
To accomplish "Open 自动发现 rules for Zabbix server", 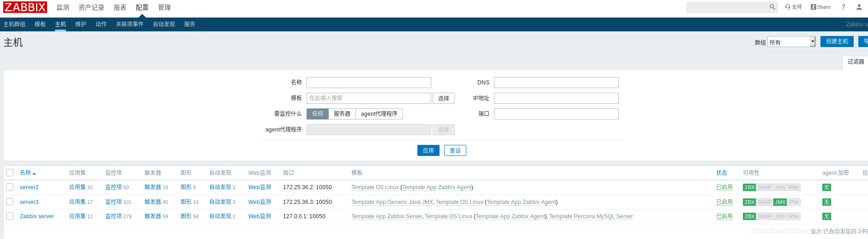I will point(220,216).
